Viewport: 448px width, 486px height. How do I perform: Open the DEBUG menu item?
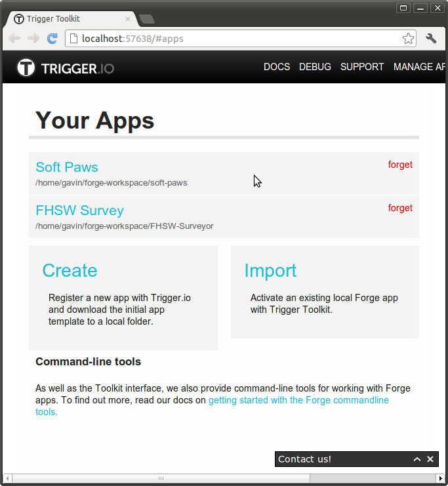(315, 67)
